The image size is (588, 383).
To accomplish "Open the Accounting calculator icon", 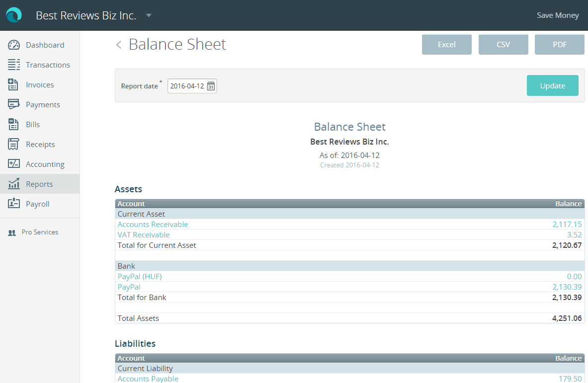I will click(13, 164).
